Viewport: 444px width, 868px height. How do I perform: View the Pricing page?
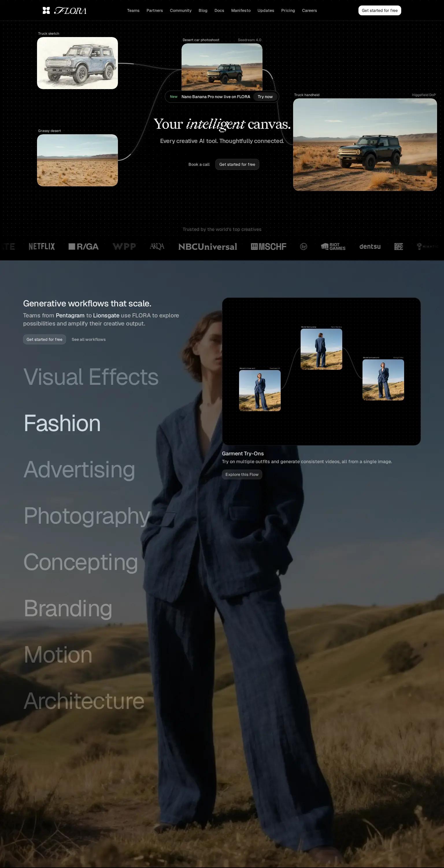288,10
